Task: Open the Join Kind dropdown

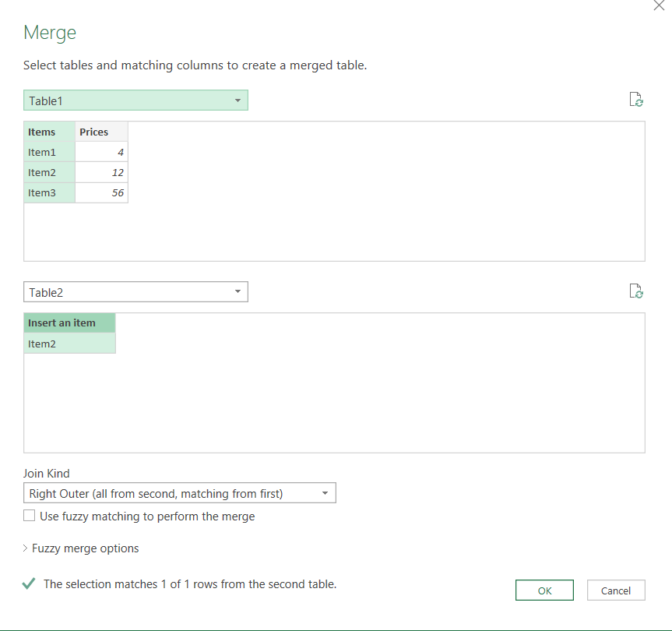Action: point(180,493)
